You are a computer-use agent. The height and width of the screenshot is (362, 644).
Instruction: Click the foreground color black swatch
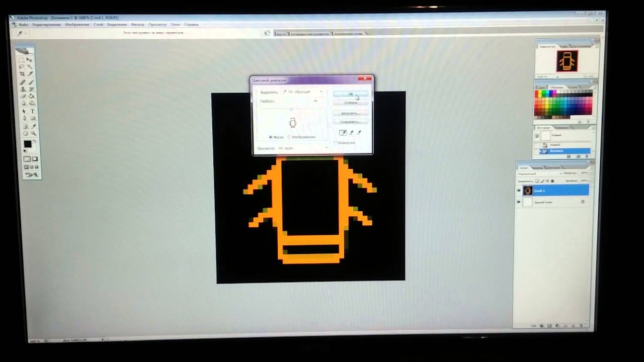(x=27, y=144)
